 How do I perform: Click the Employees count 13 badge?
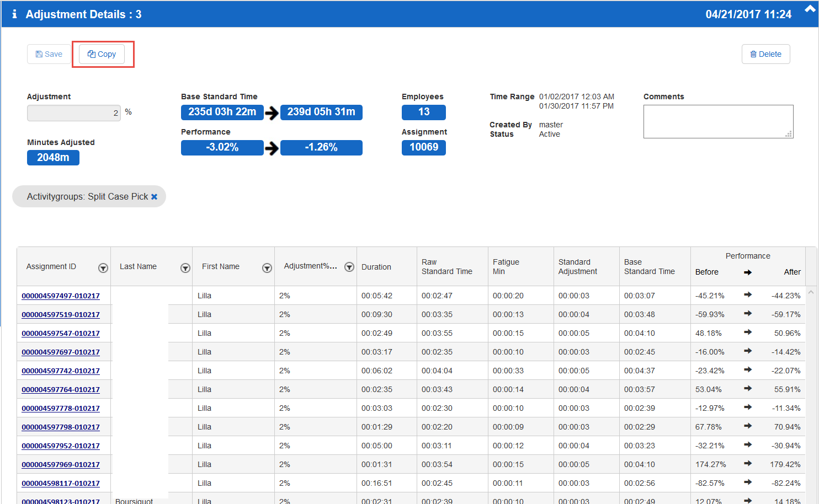pyautogui.click(x=424, y=112)
